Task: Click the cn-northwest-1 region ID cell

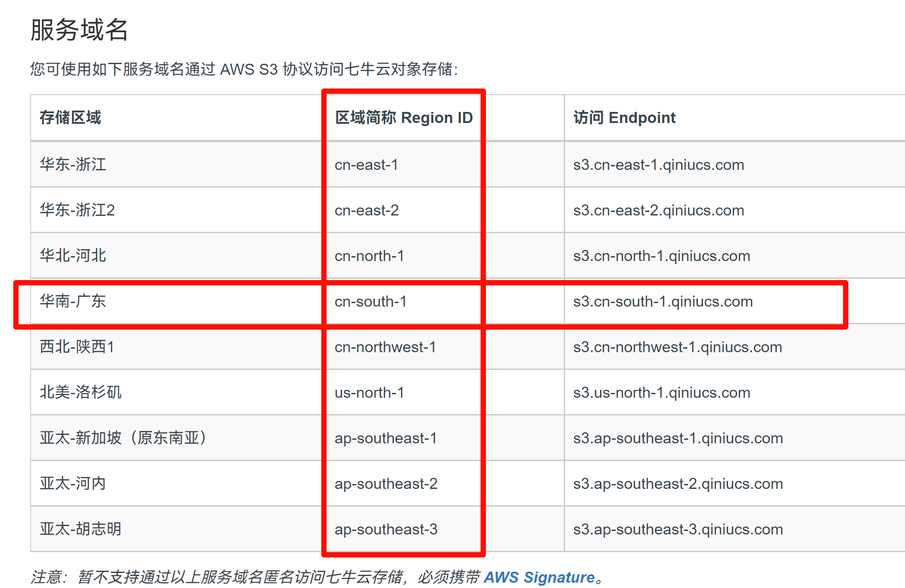Action: [x=385, y=347]
